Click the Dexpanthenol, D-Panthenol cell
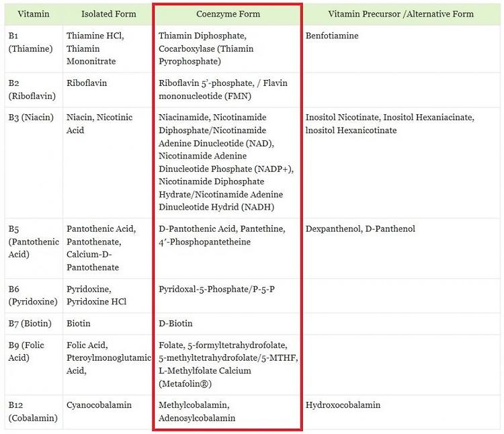 (x=402, y=249)
